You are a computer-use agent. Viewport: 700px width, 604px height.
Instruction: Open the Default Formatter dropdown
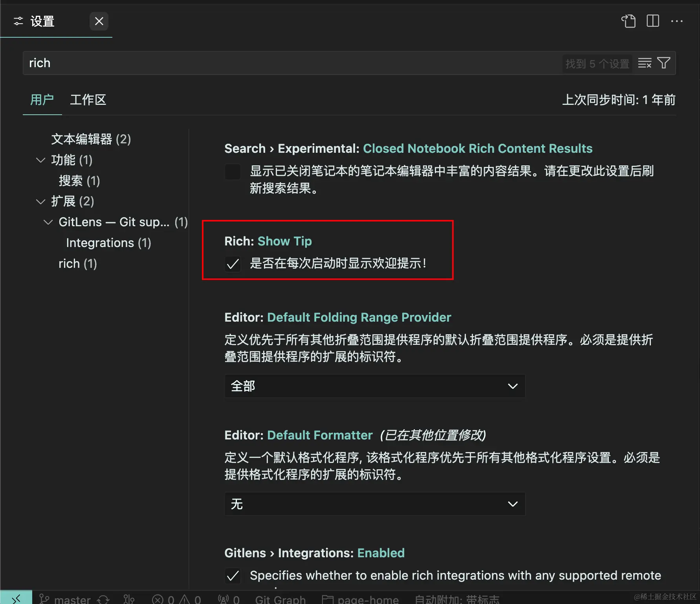pyautogui.click(x=375, y=504)
